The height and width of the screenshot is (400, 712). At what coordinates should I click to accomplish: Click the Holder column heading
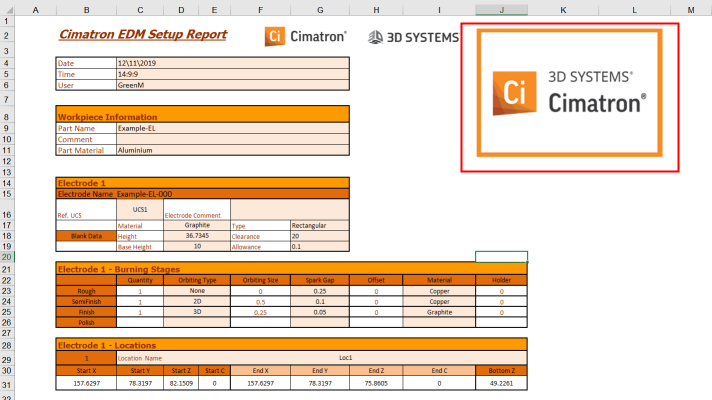click(501, 280)
